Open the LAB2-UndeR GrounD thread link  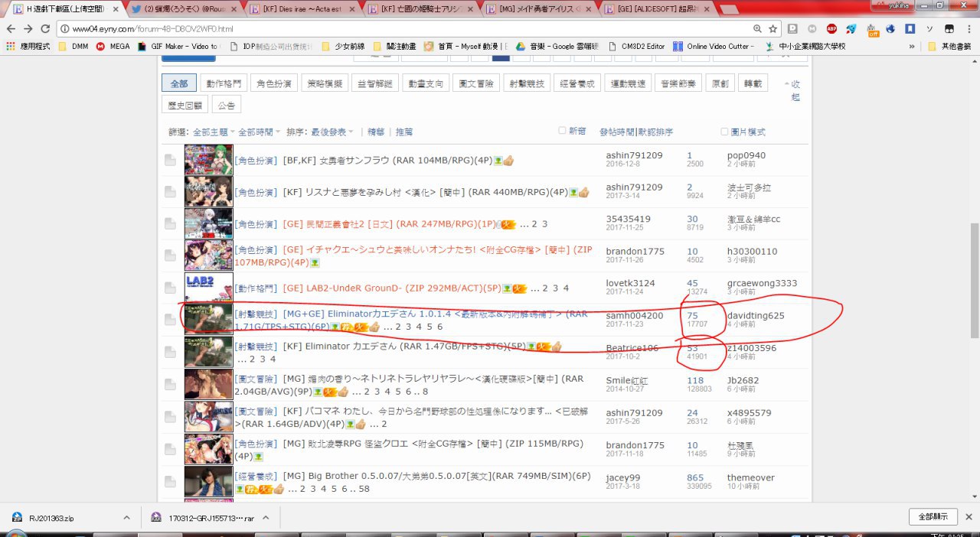(387, 288)
